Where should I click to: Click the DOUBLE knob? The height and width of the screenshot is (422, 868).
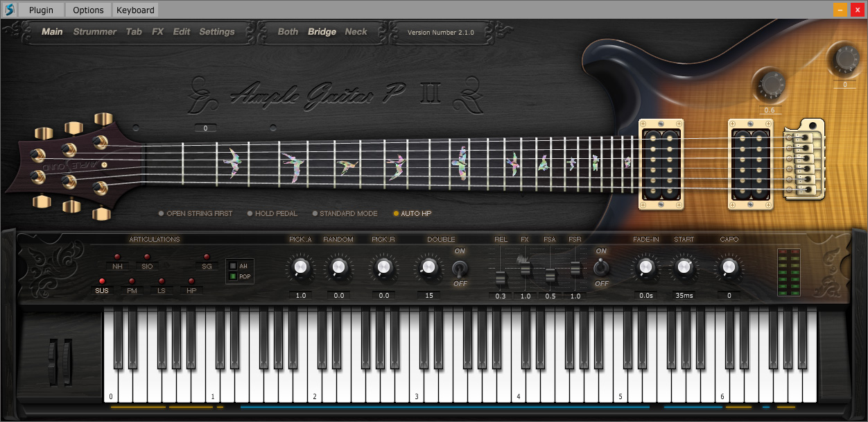(x=428, y=267)
